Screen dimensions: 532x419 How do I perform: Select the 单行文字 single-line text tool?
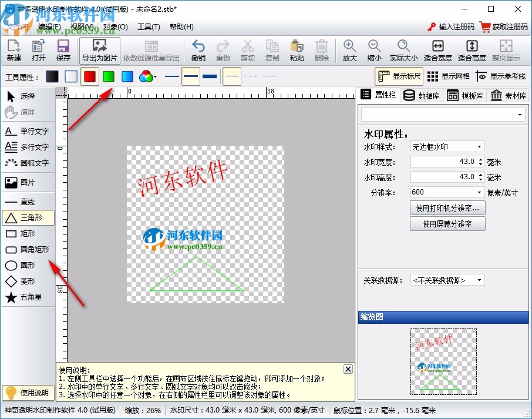click(28, 131)
